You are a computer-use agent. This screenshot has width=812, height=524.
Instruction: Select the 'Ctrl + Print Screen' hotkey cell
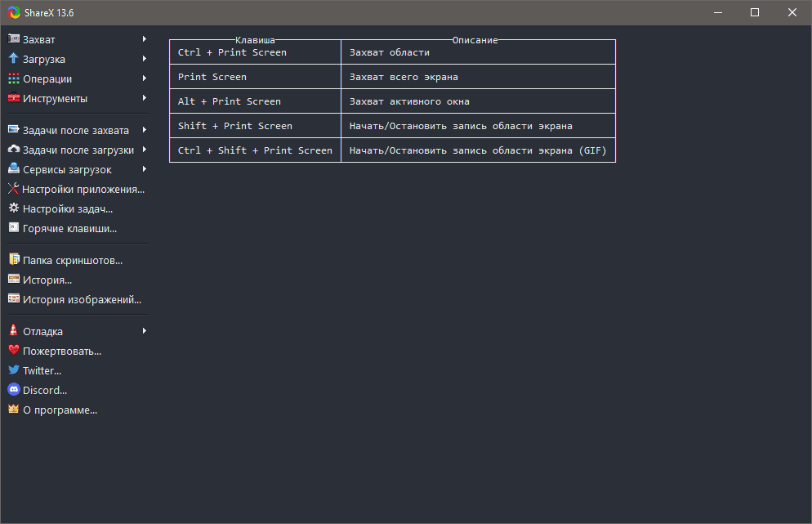coord(256,52)
